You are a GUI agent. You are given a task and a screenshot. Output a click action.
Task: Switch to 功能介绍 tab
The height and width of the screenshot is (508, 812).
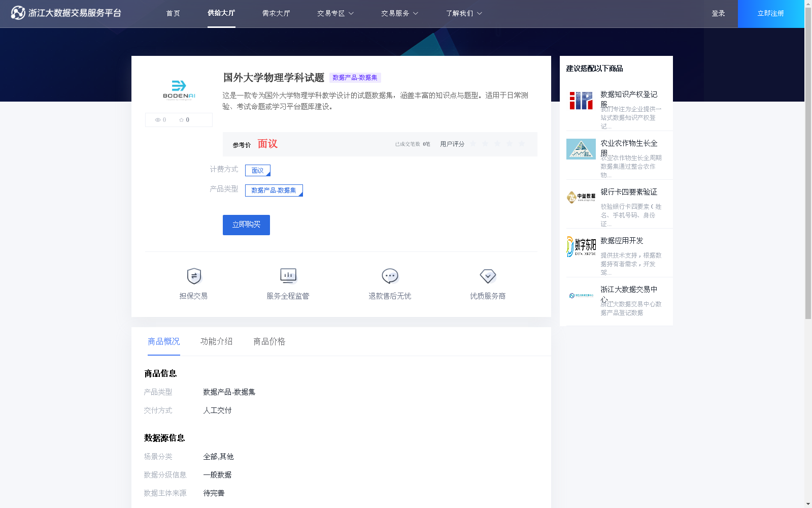[x=217, y=341]
